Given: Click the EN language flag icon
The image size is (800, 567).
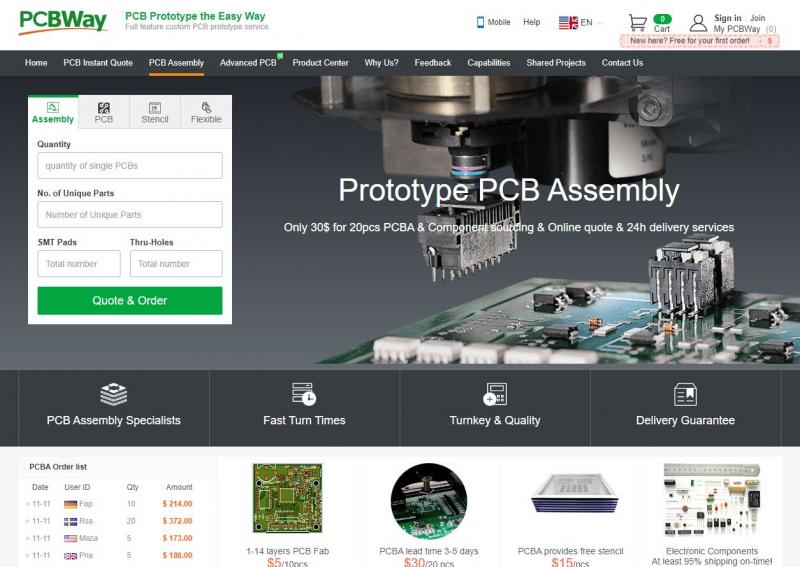Looking at the screenshot, I should (568, 22).
